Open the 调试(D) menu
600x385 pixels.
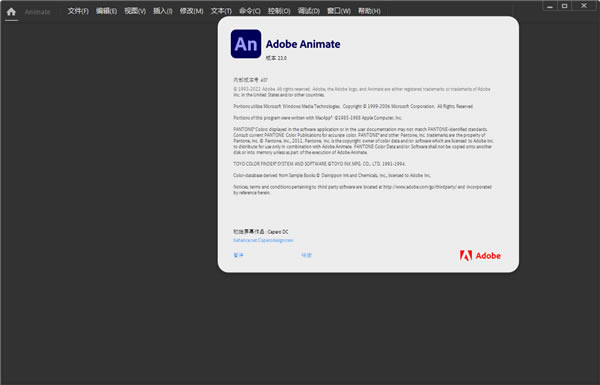(309, 11)
